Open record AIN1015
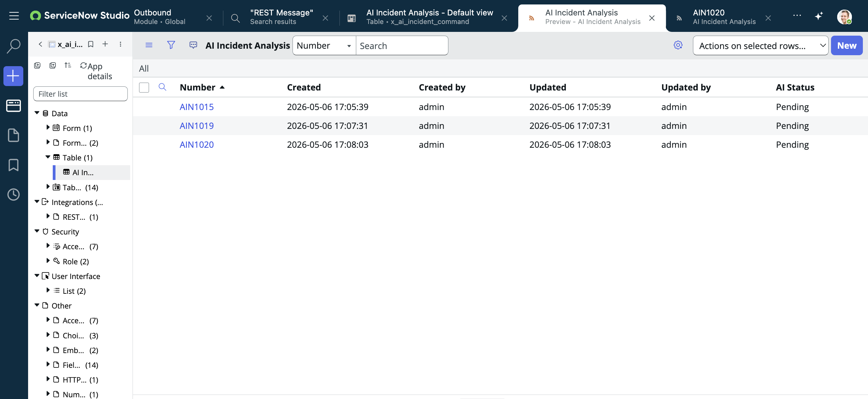Screen dimensions: 868x399 (197, 107)
